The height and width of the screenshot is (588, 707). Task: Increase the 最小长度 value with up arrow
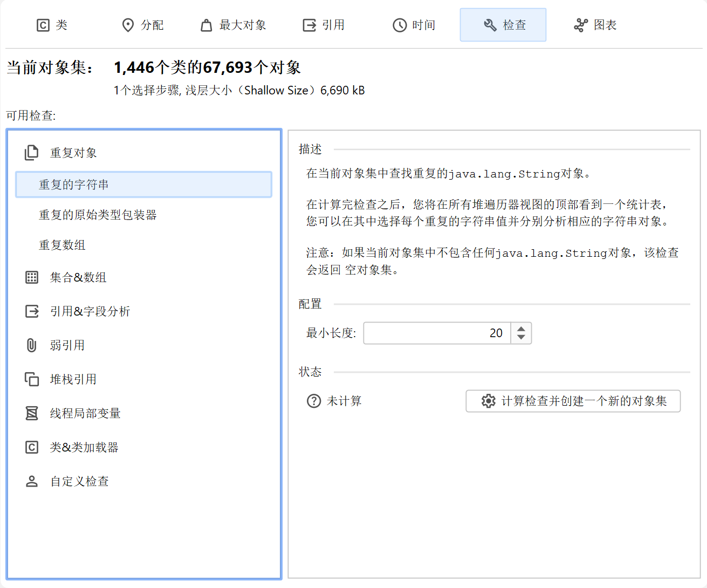click(521, 329)
